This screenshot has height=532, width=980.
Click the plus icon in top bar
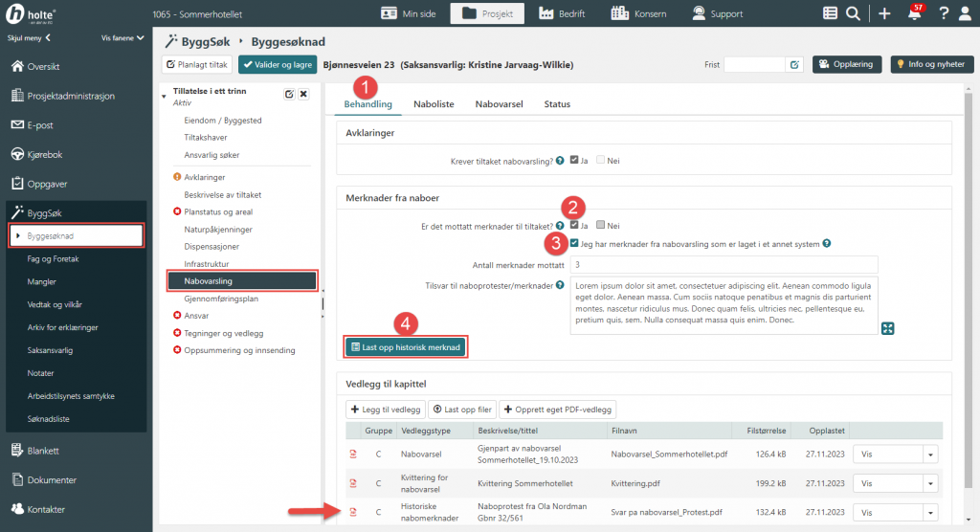pyautogui.click(x=884, y=13)
